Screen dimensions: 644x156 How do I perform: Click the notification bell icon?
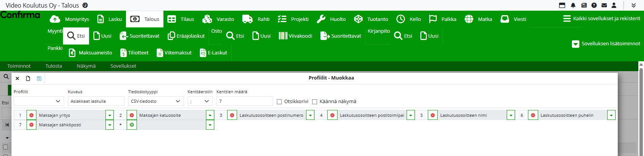[573, 5]
